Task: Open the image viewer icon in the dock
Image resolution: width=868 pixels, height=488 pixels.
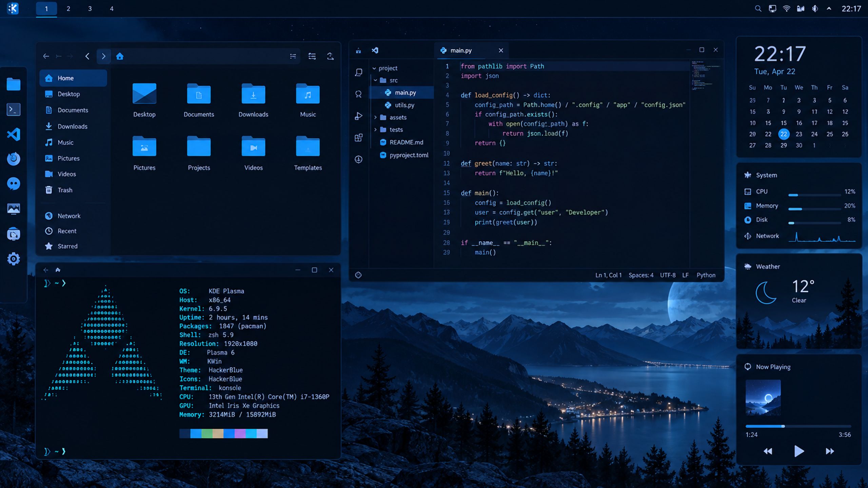Action: coord(14,209)
